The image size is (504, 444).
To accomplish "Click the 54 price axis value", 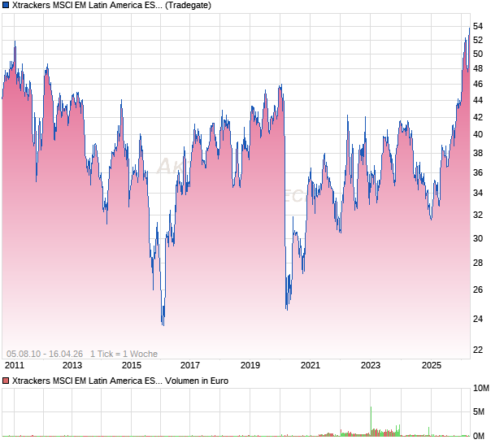I will point(478,26).
